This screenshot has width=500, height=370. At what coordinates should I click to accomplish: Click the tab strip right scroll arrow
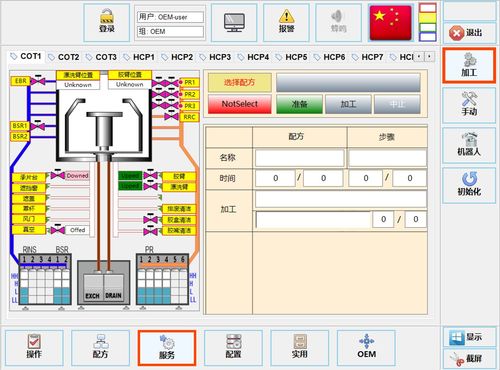tap(429, 57)
